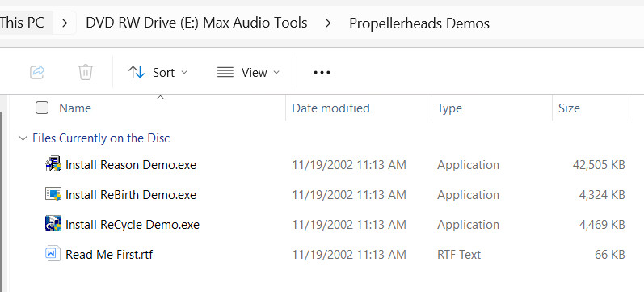Click the RTF Text type cell
This screenshot has width=644, height=292.
pos(459,254)
